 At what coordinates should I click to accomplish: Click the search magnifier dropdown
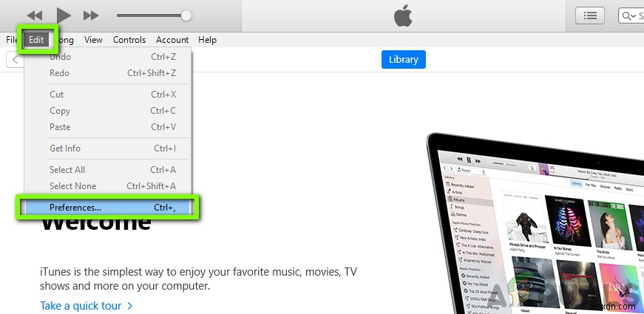click(628, 16)
